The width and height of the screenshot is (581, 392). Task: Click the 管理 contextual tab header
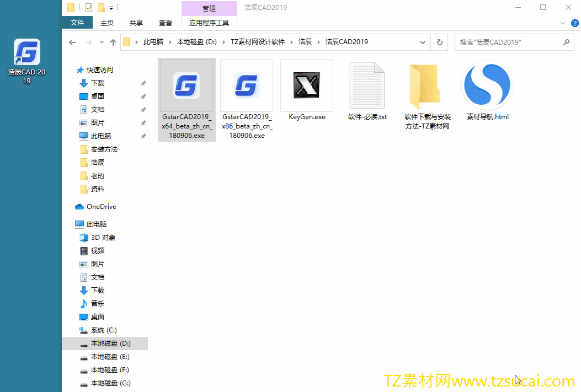[209, 8]
